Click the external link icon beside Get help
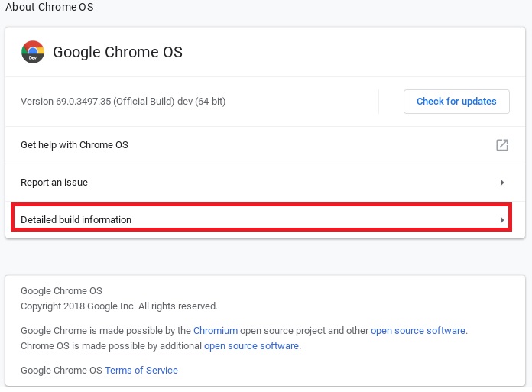The image size is (532, 392). (x=501, y=145)
